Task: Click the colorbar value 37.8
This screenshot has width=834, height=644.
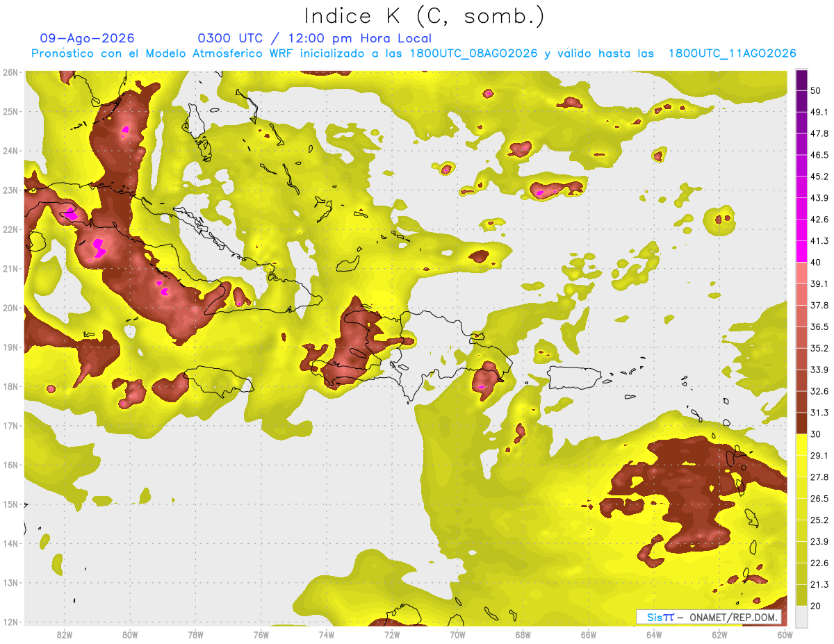Action: [819, 306]
